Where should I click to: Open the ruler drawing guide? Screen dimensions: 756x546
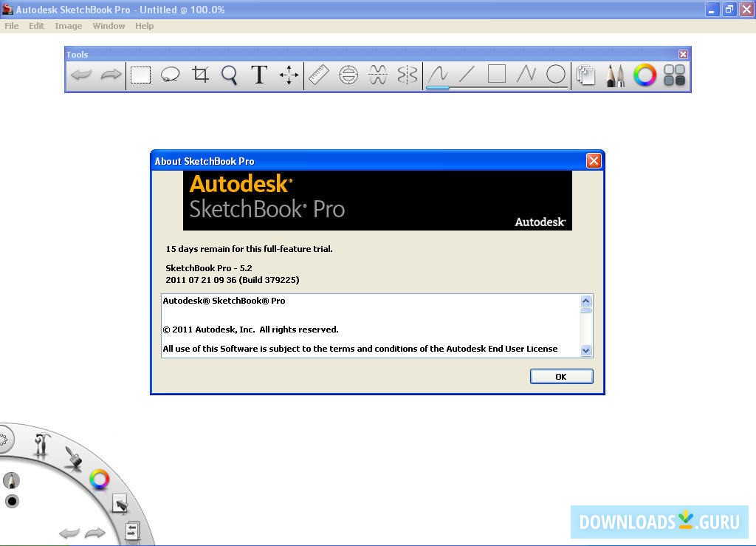(x=318, y=75)
